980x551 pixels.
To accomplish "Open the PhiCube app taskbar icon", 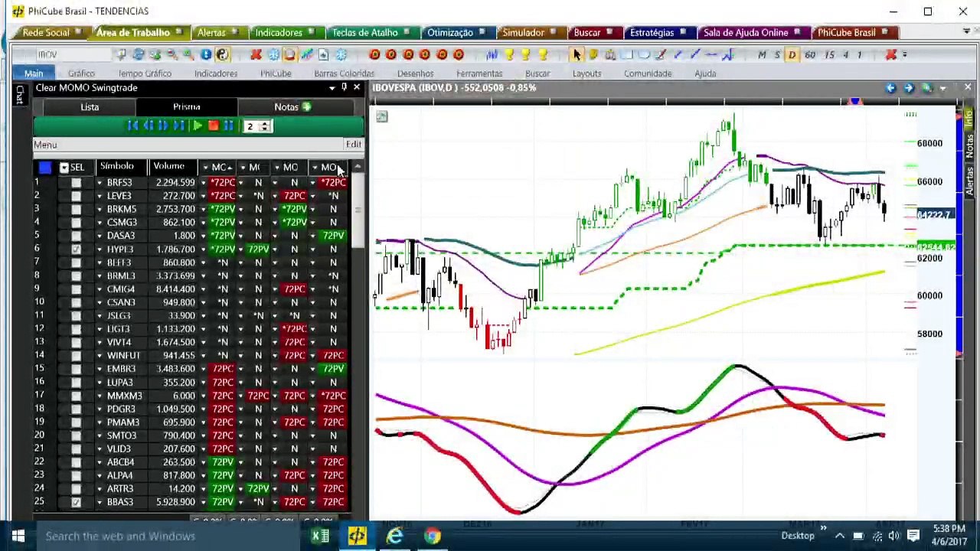I will point(357,536).
